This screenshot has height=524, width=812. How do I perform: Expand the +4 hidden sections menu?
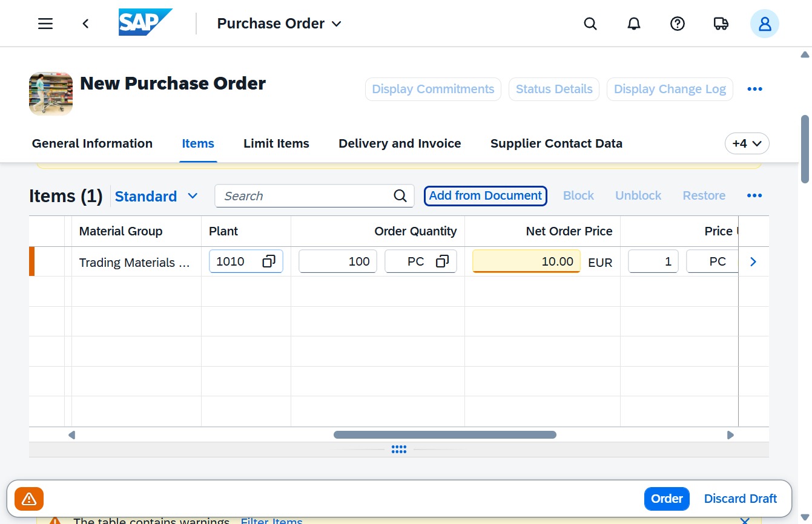pos(747,144)
